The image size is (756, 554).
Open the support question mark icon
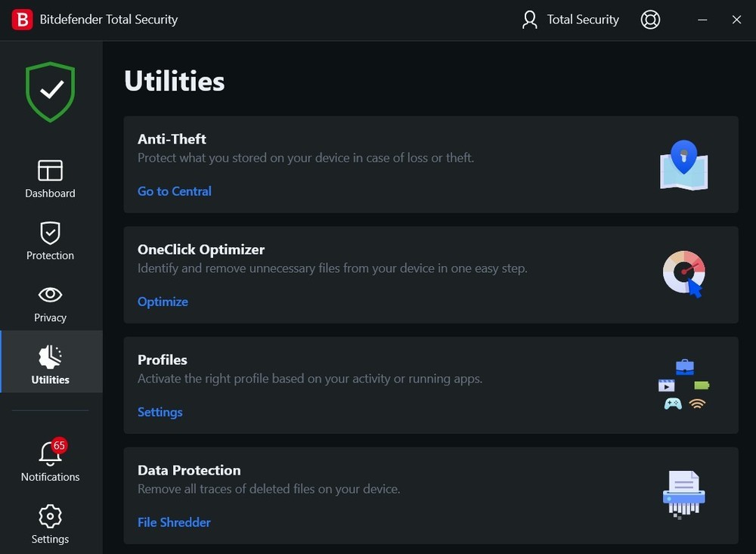click(x=650, y=20)
